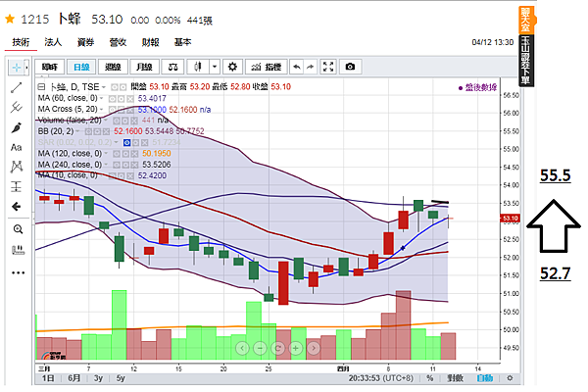Open the 指標 indicators button
The width and height of the screenshot is (588, 392).
click(x=267, y=68)
